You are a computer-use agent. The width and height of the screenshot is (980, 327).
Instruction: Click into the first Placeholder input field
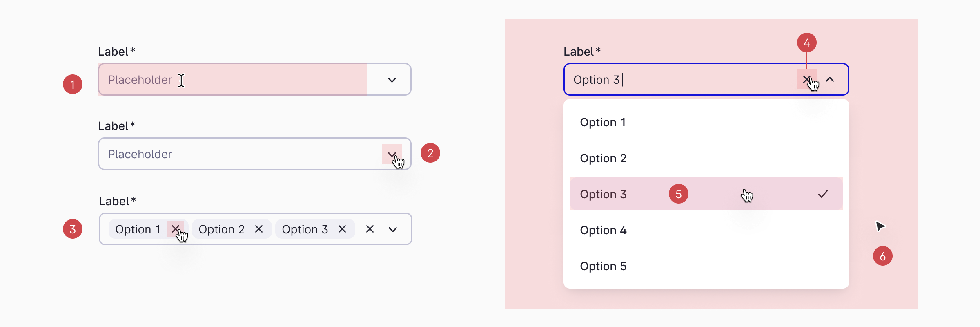204,80
